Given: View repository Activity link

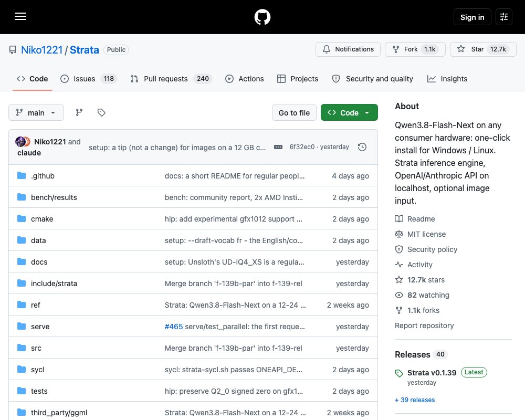Looking at the screenshot, I should tap(414, 265).
